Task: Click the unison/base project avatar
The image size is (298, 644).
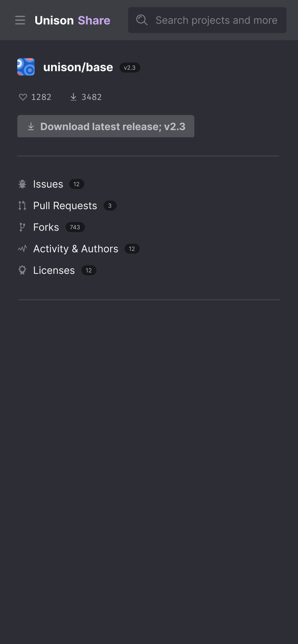Action: (x=26, y=66)
